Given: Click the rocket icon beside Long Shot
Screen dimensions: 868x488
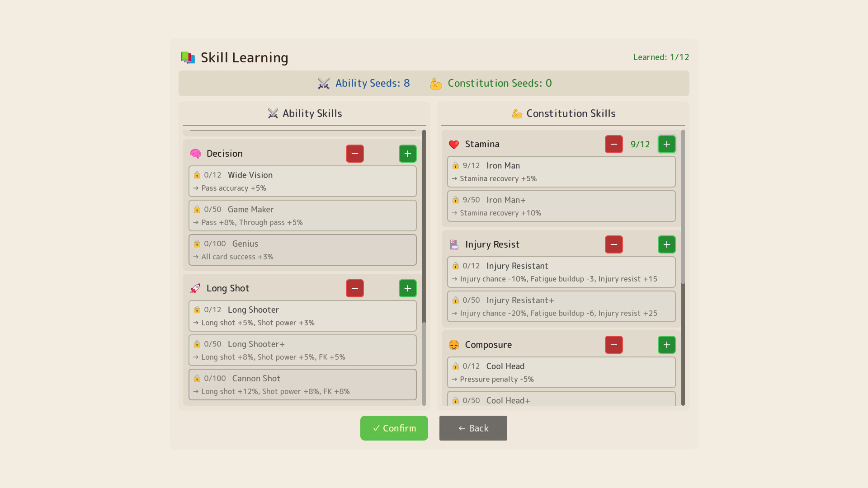Looking at the screenshot, I should coord(195,288).
